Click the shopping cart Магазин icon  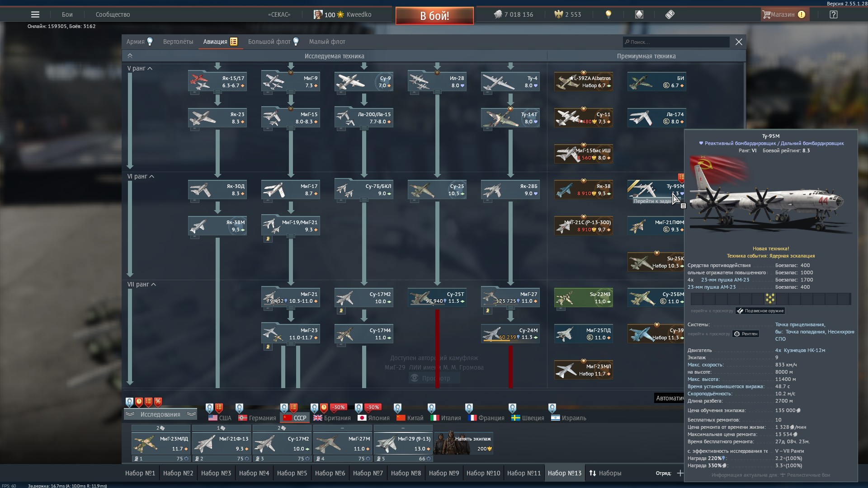(766, 14)
